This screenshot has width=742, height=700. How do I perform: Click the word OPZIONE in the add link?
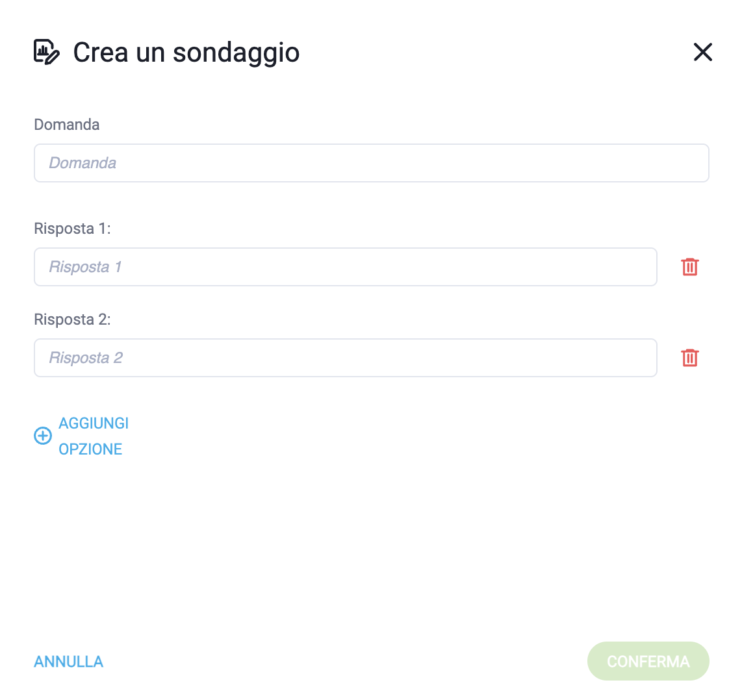(90, 449)
